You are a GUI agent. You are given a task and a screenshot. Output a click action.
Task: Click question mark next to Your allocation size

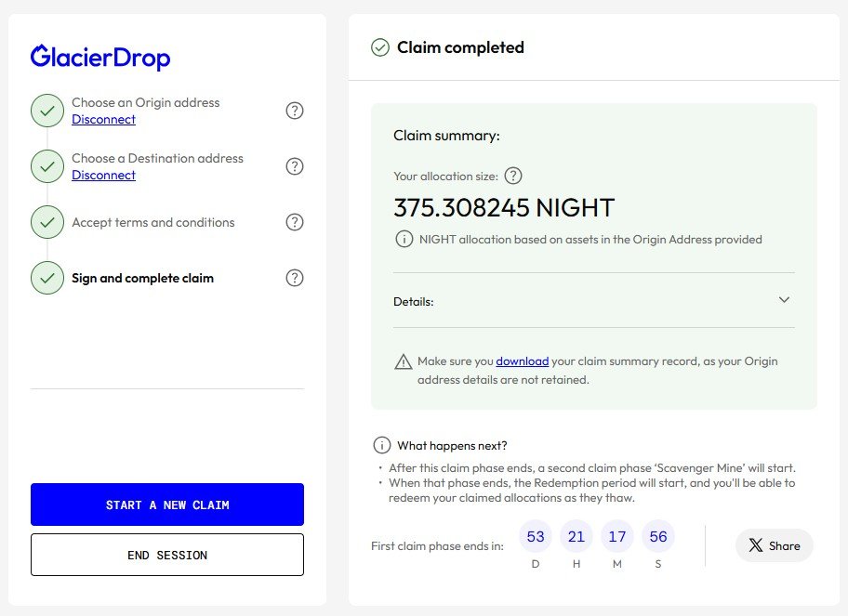point(513,176)
